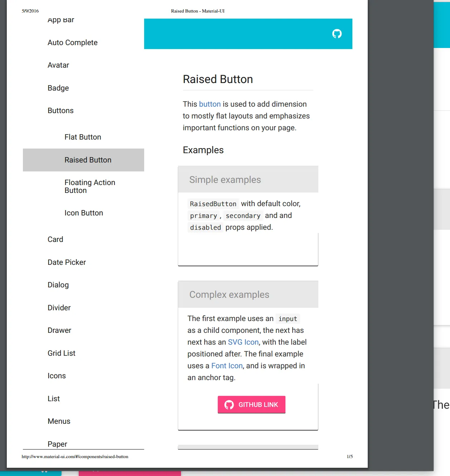Go to the Grid List component
The width and height of the screenshot is (450, 476).
click(x=61, y=353)
